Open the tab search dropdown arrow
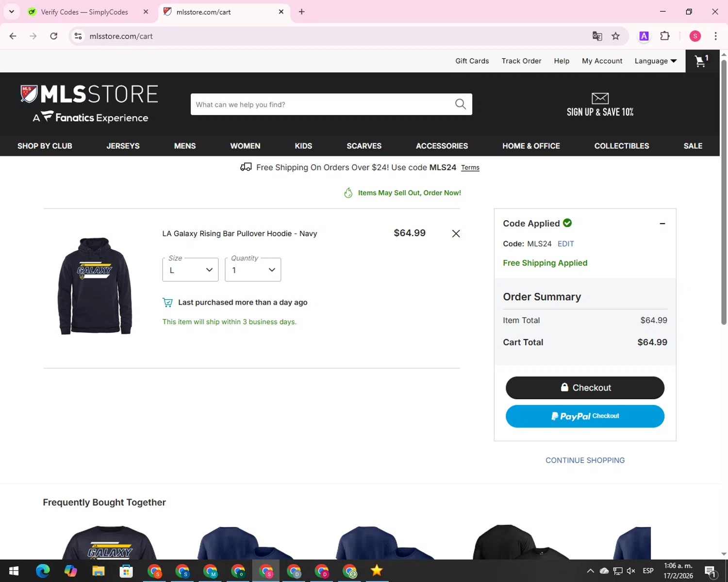This screenshot has height=582, width=728. 11,12
